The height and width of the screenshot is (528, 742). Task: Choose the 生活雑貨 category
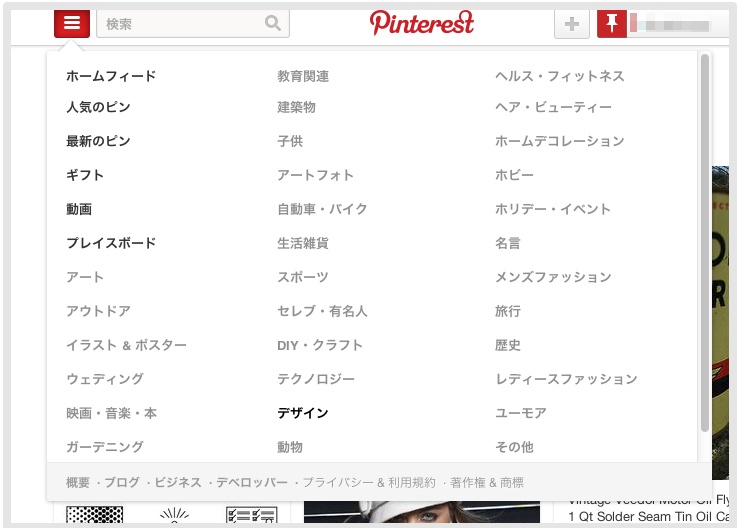(x=303, y=243)
